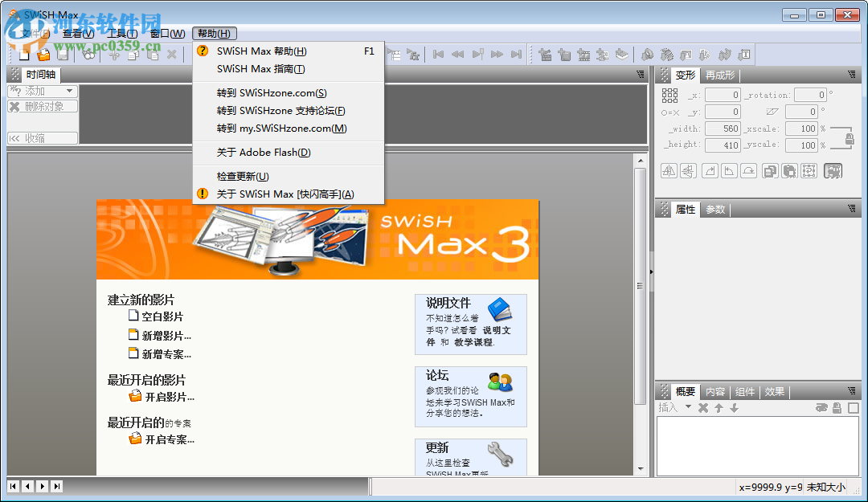This screenshot has width=868, height=502.
Task: Select the flip horizontal icon in Transform panel
Action: pos(669,170)
